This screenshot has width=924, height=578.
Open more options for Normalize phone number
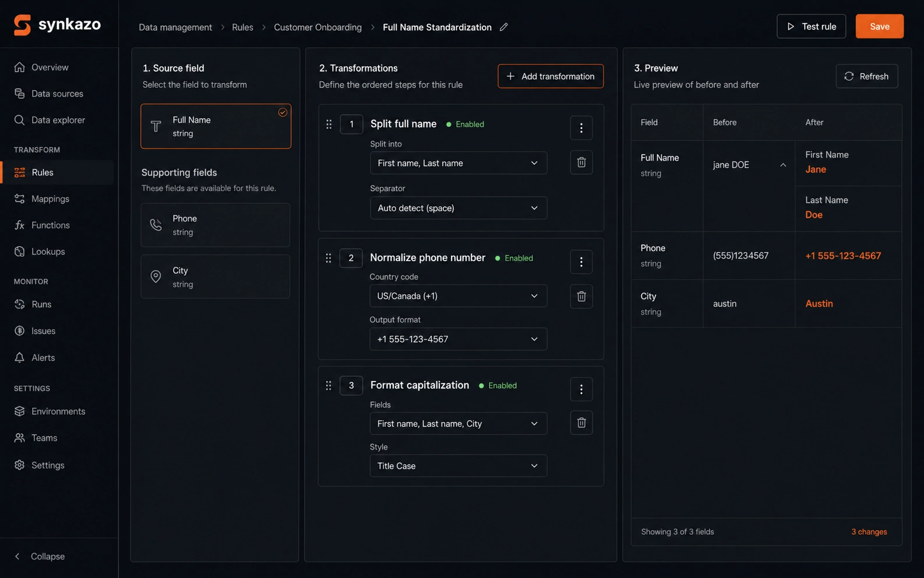tap(581, 262)
